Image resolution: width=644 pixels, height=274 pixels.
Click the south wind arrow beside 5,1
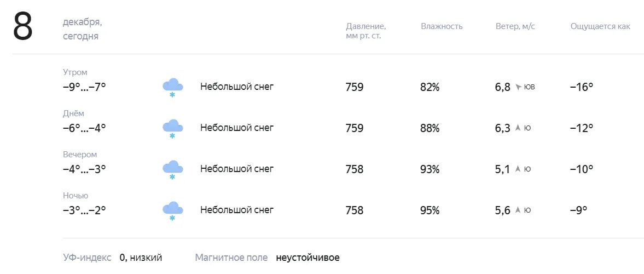pyautogui.click(x=518, y=169)
